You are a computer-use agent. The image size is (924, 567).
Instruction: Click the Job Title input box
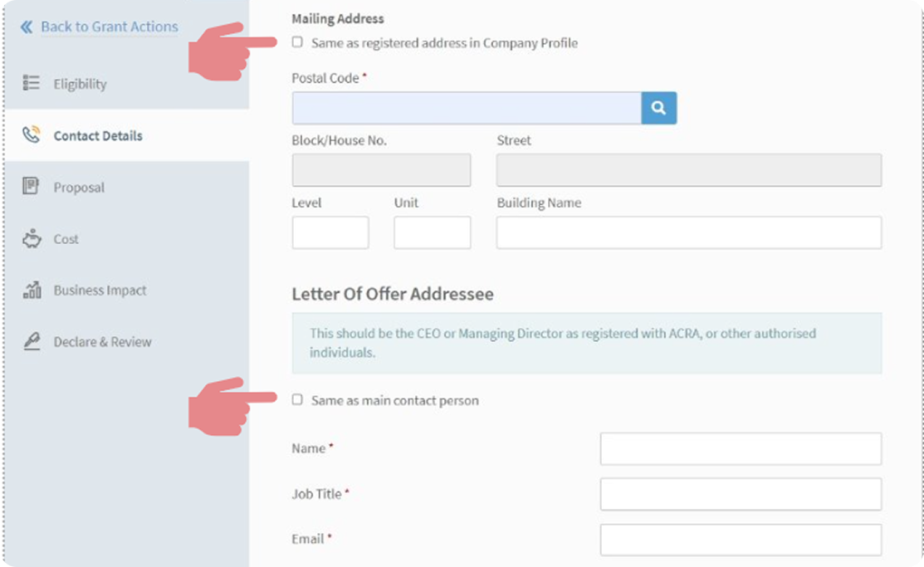[x=740, y=494]
